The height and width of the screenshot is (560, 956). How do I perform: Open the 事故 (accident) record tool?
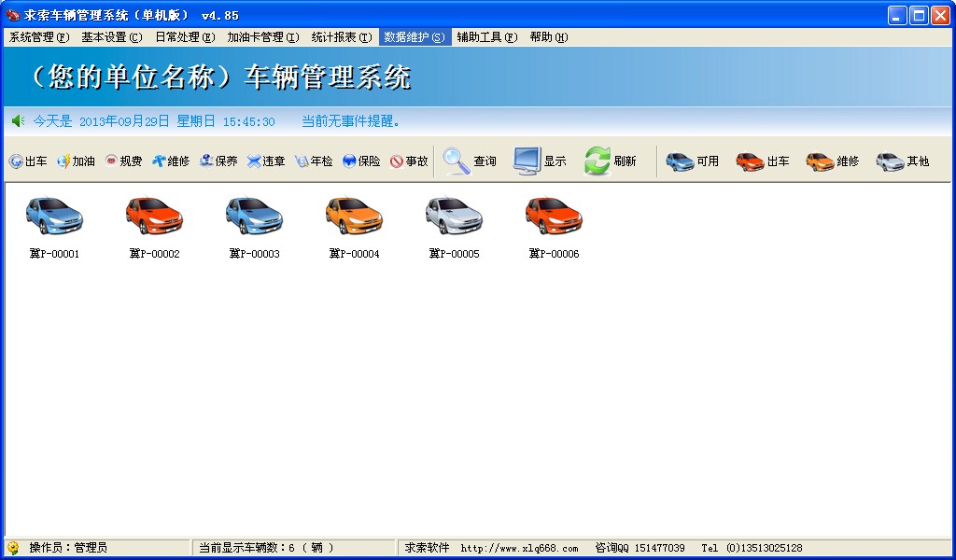pos(408,160)
